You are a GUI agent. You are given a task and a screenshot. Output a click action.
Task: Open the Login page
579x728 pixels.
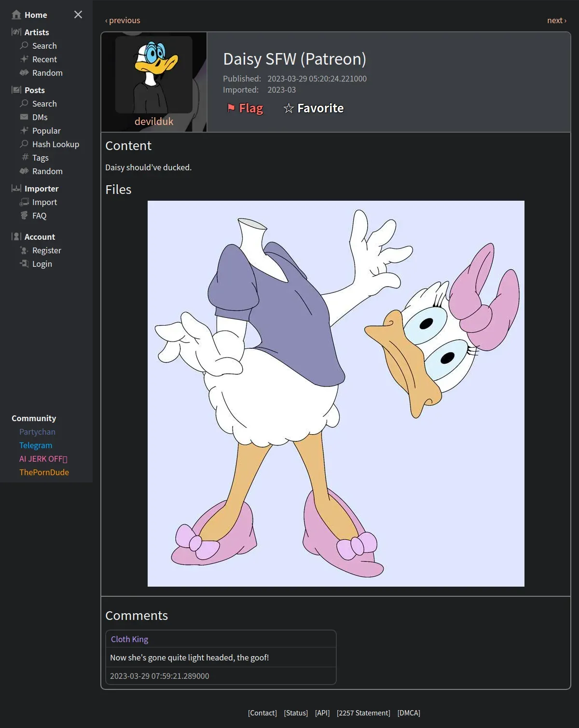coord(42,264)
